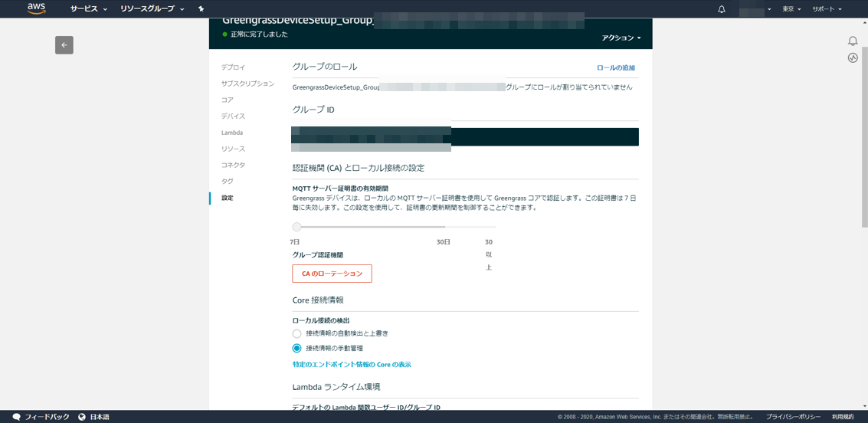868x423 pixels.
Task: Click the ロールの追加 link
Action: (616, 67)
